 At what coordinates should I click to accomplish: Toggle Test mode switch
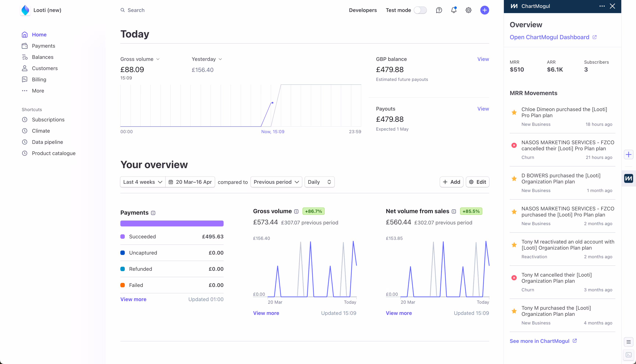coord(420,10)
